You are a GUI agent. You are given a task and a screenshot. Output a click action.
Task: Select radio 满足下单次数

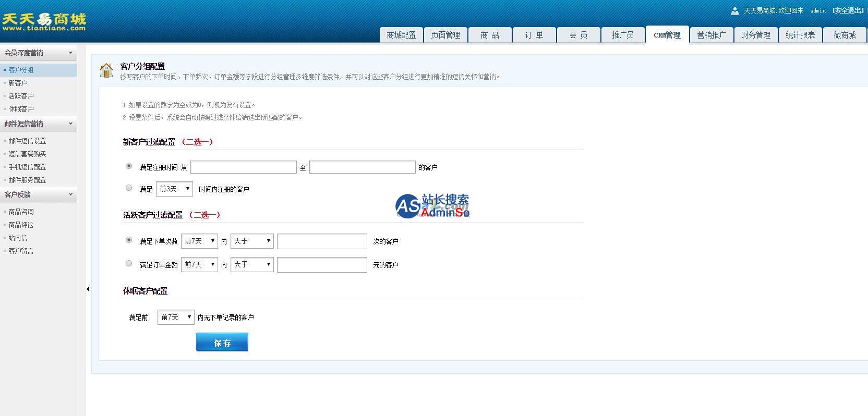point(129,240)
